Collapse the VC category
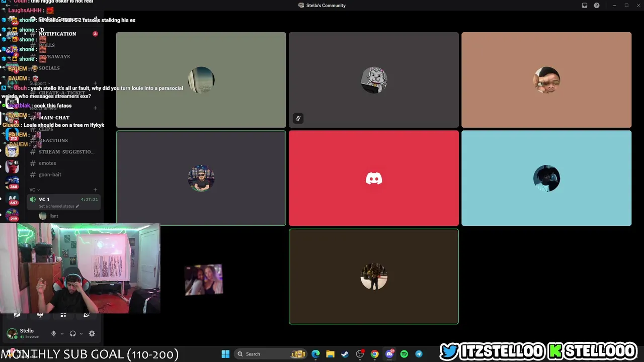Viewport: 644px width, 362px height. [34, 190]
